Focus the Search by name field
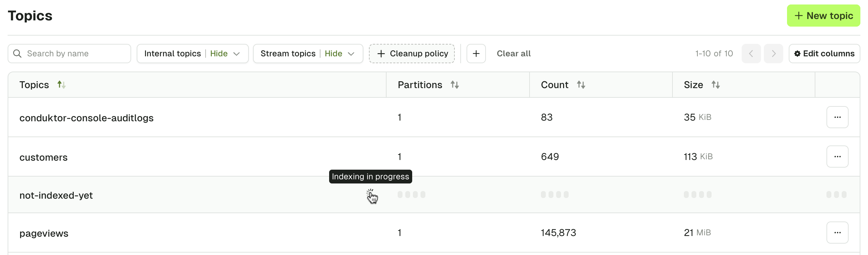This screenshot has height=255, width=868. pyautogui.click(x=69, y=54)
